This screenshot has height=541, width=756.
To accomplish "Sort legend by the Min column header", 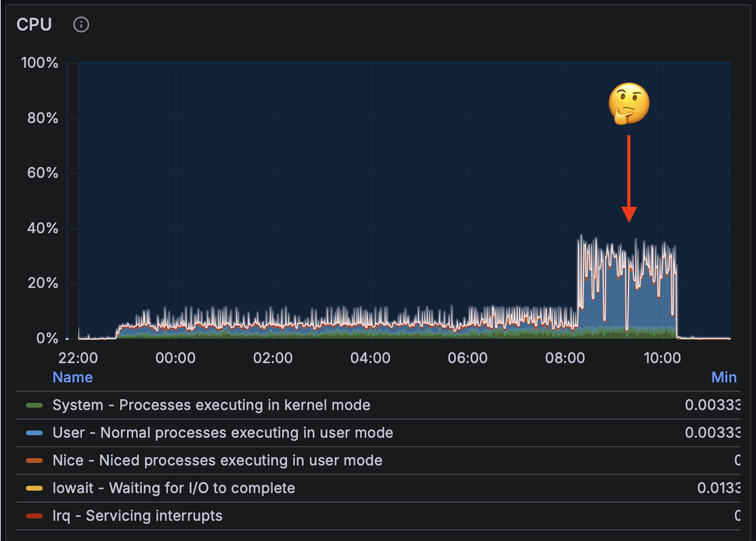I will point(724,377).
